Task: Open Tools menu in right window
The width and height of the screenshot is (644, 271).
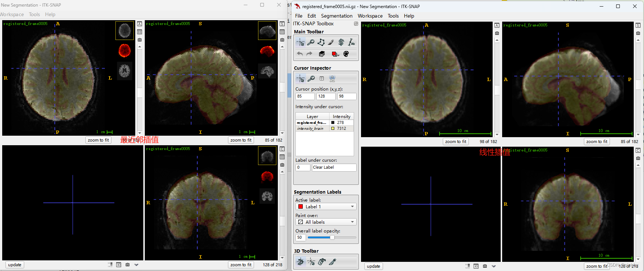Action: click(x=393, y=16)
